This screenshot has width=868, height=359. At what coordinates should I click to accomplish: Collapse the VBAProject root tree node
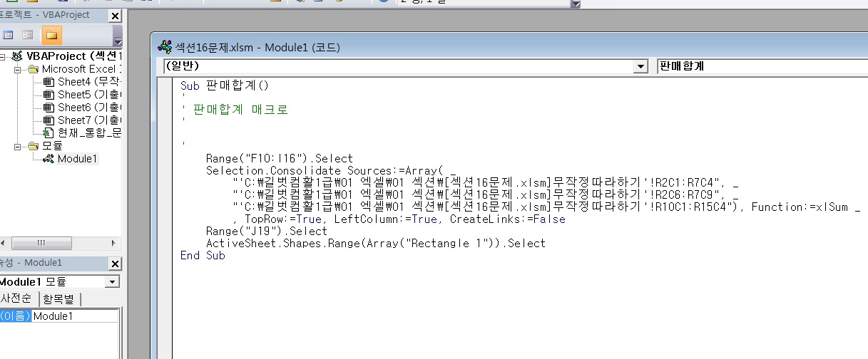[4, 56]
